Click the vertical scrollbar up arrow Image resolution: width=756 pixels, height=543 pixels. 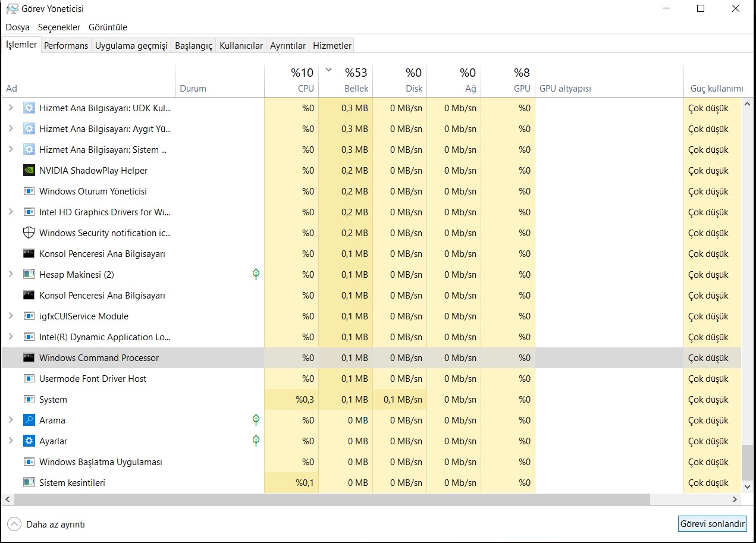[748, 105]
